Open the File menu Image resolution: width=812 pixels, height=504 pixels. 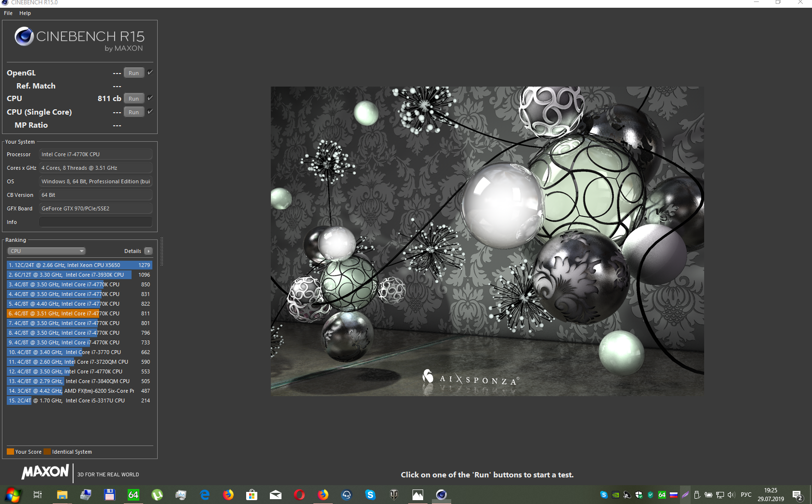pos(8,13)
